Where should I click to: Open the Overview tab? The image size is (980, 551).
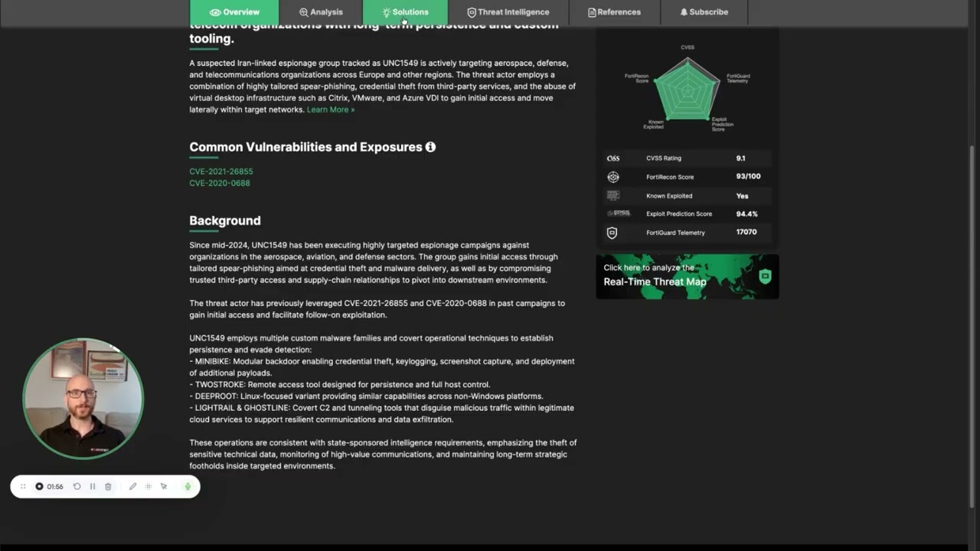234,11
